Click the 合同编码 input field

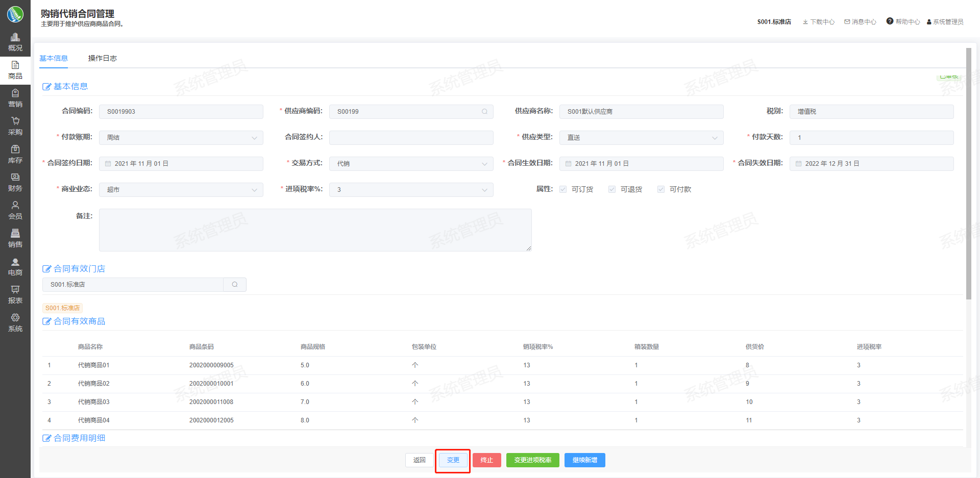point(181,112)
